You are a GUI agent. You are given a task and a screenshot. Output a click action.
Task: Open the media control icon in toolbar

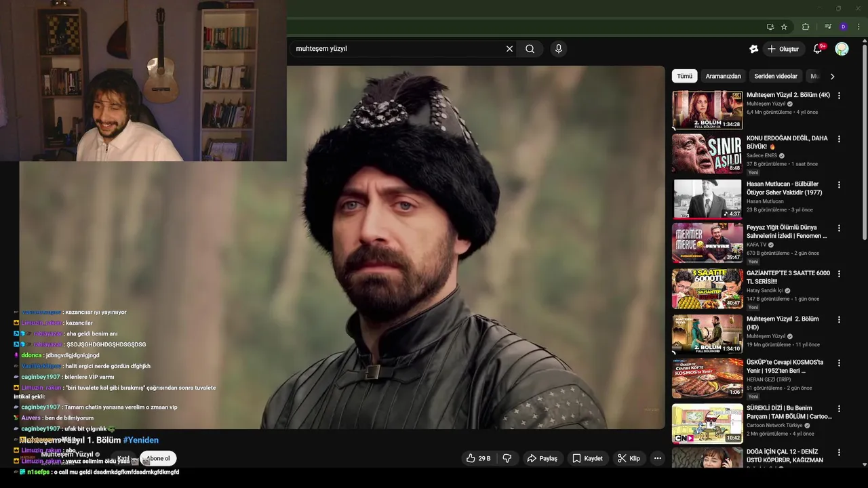pos(828,27)
